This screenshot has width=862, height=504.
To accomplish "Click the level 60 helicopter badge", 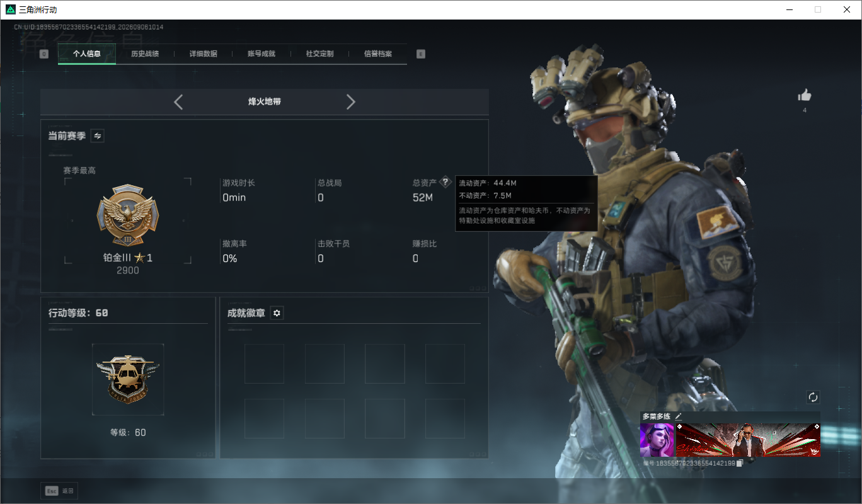I will [x=128, y=380].
